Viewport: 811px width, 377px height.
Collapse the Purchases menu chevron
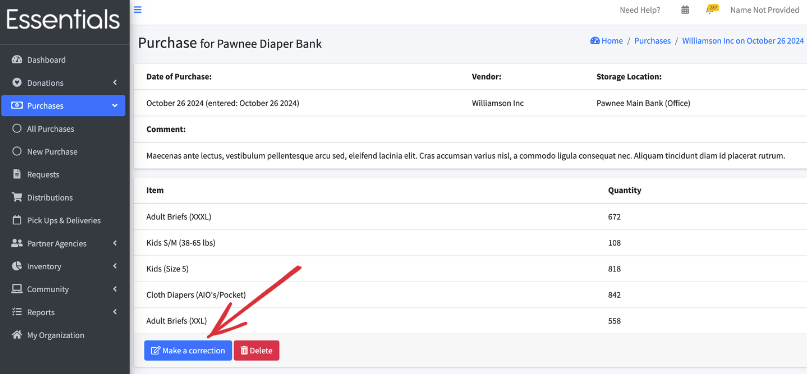[115, 105]
